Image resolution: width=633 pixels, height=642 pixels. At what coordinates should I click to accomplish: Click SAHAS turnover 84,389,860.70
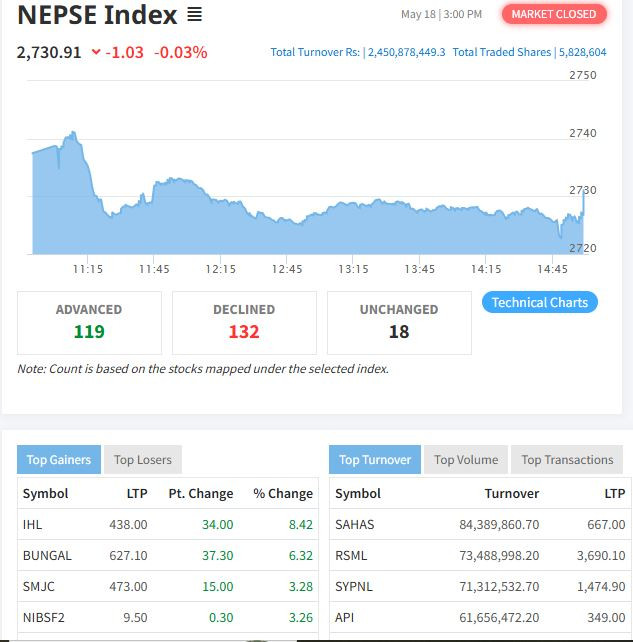pyautogui.click(x=499, y=524)
